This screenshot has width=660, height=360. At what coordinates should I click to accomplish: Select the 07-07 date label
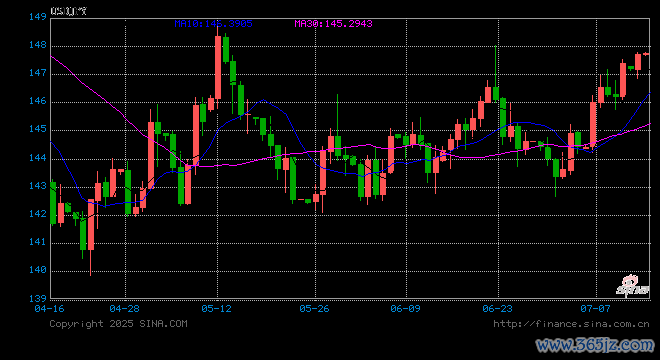click(595, 309)
